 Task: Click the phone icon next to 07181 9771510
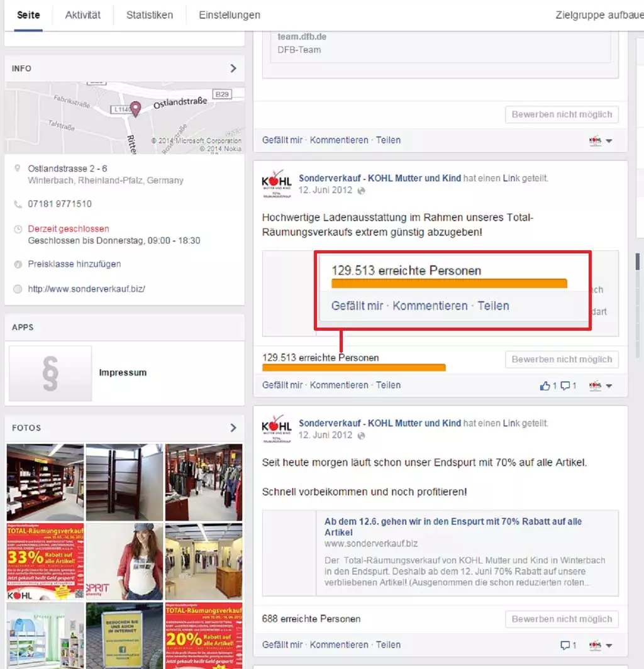[18, 204]
